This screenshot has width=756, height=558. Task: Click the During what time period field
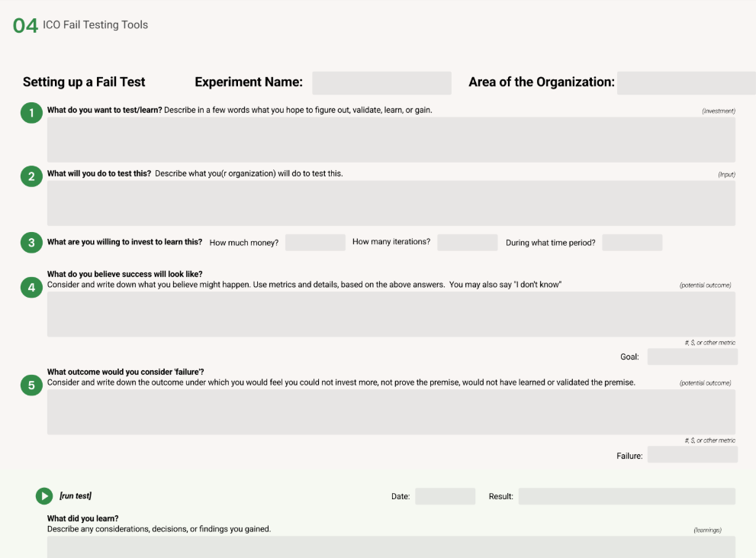click(632, 243)
